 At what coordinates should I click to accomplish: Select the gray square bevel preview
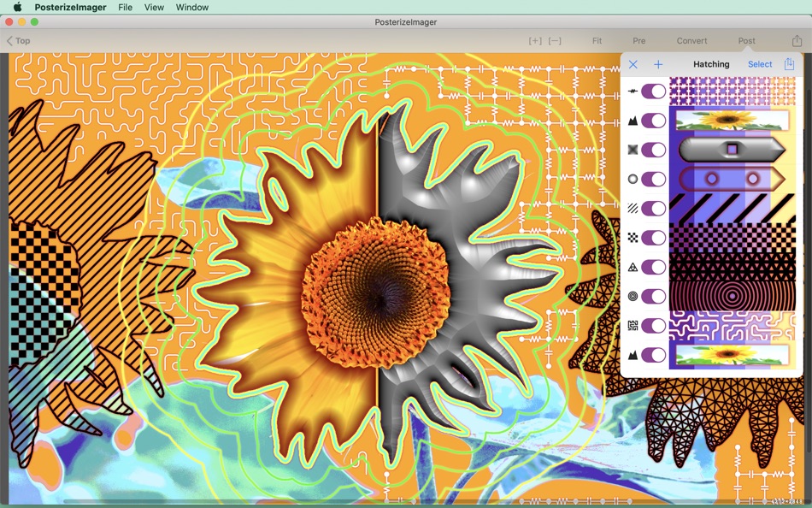coord(733,150)
